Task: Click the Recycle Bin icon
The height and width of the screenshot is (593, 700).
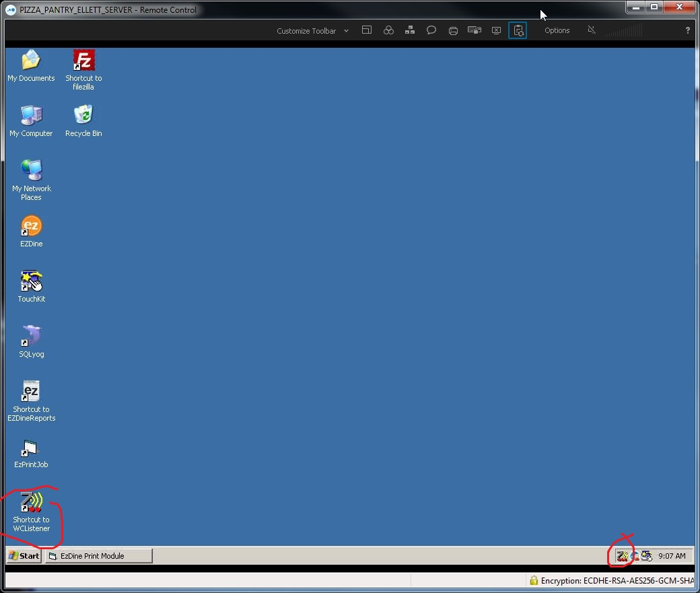Action: [83, 121]
